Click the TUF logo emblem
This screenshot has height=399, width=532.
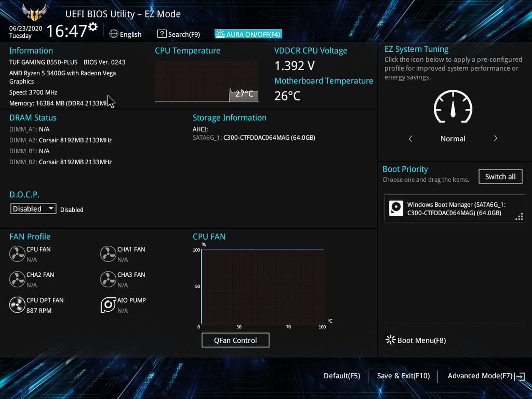(x=34, y=13)
